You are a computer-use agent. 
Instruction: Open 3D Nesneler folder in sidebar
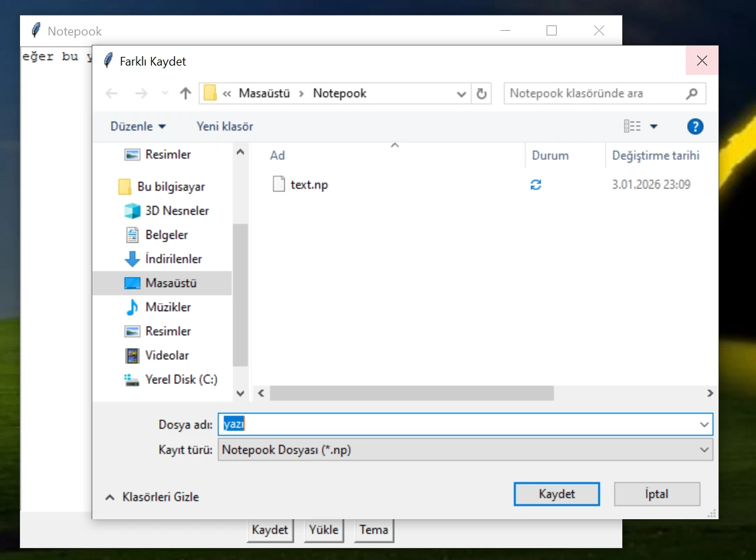click(177, 211)
